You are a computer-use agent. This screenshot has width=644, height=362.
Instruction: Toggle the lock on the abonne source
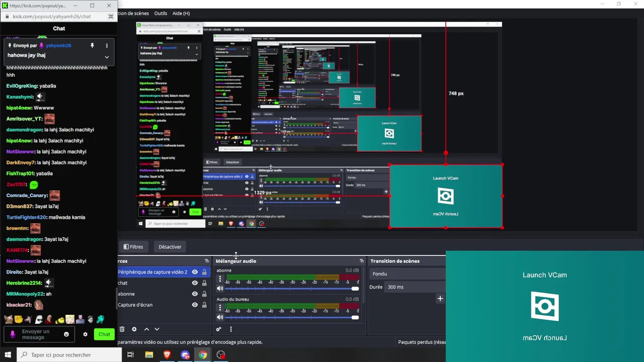[204, 294]
